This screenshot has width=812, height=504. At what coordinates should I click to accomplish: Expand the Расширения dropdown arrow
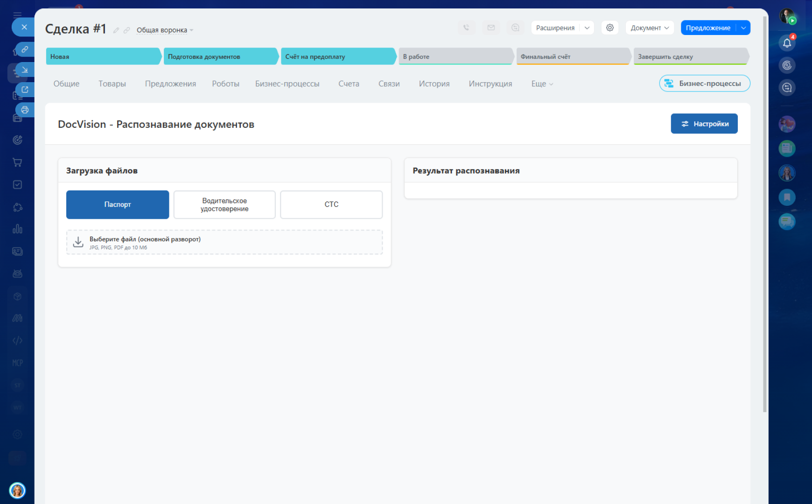587,28
